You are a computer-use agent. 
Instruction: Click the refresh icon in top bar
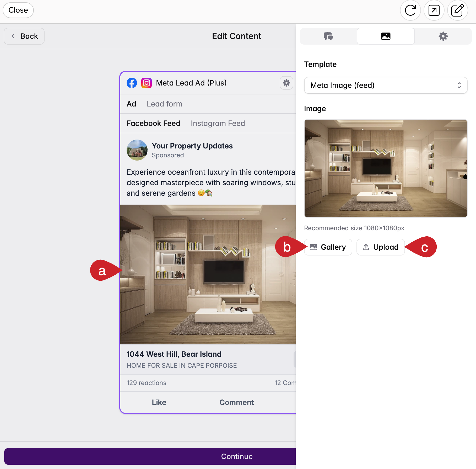coord(410,10)
